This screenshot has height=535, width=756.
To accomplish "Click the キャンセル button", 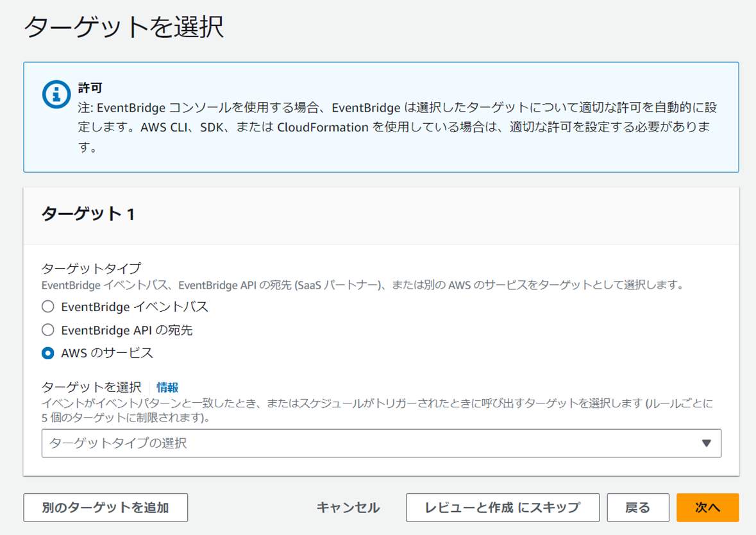I will click(348, 507).
